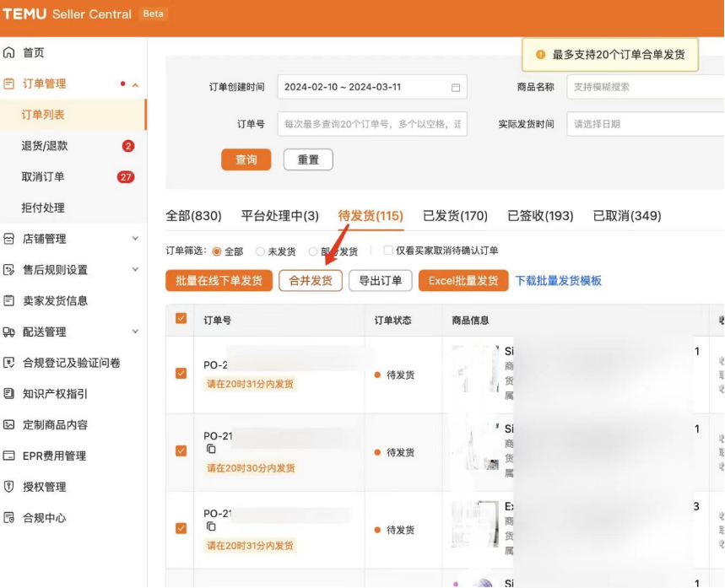Click the 合并发货 button
This screenshot has height=588, width=725.
[x=309, y=282]
